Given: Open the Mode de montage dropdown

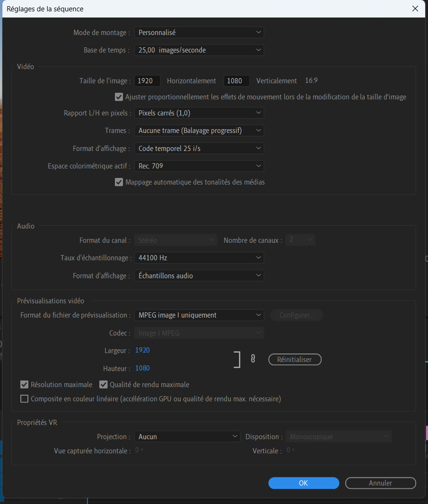Looking at the screenshot, I should 199,33.
